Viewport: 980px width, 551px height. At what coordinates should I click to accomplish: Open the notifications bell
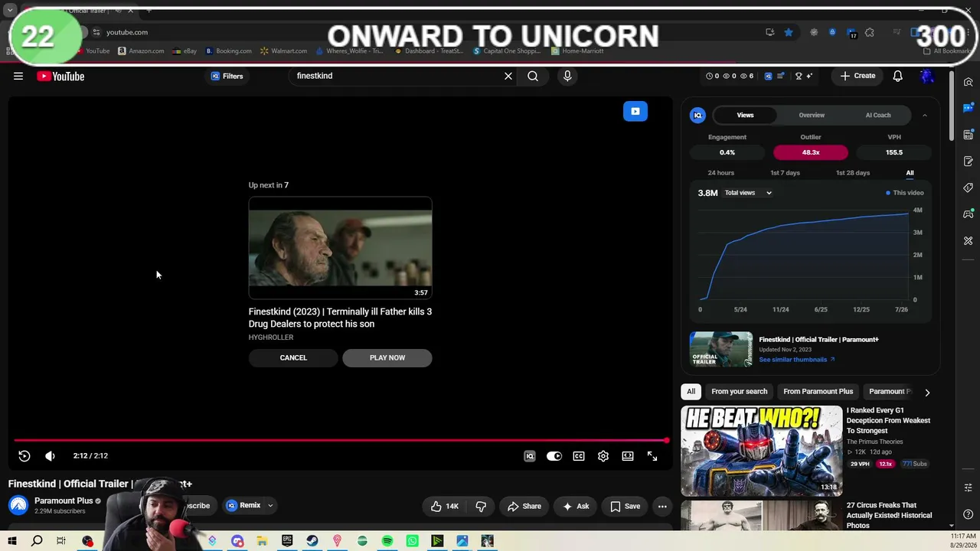(897, 76)
